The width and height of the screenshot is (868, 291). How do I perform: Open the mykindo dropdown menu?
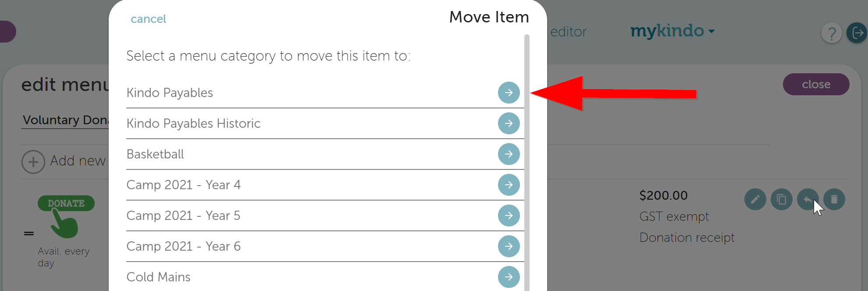point(672,31)
